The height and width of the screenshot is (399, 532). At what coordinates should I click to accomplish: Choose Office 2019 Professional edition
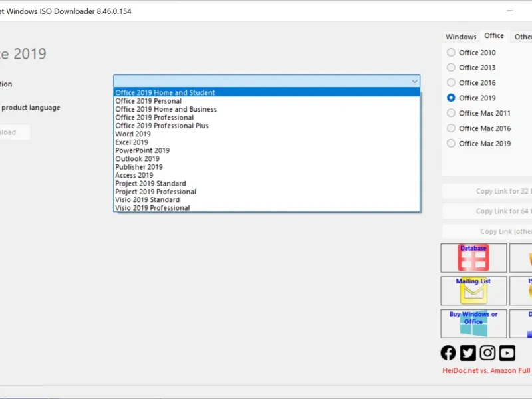coord(267,118)
